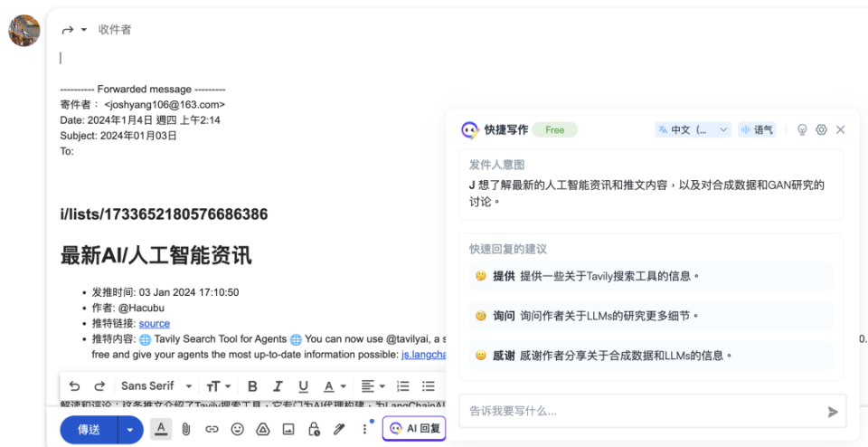
Task: Click the i/lists/1733652180576686386 heading
Action: [x=164, y=214]
